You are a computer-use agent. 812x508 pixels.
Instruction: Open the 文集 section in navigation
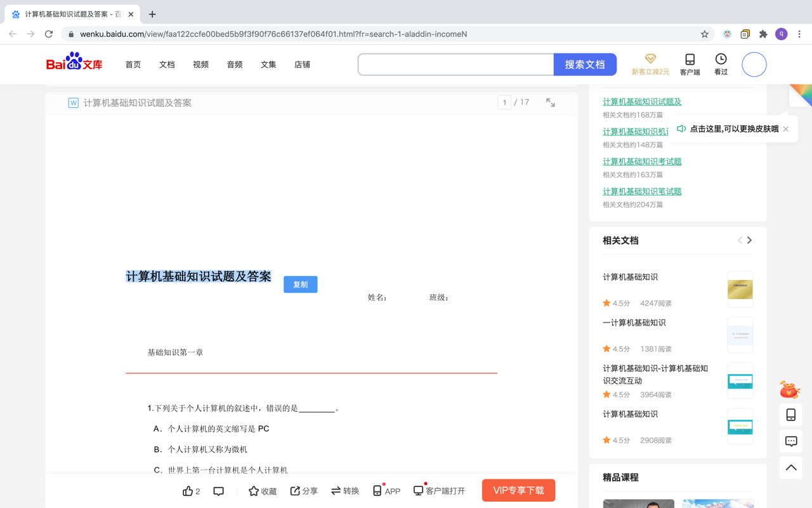pyautogui.click(x=268, y=64)
